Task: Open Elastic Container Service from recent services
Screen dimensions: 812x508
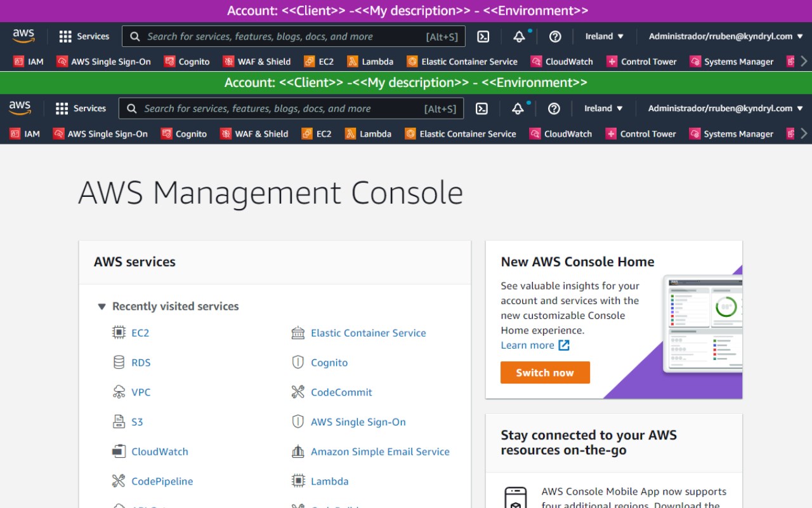Action: coord(368,333)
